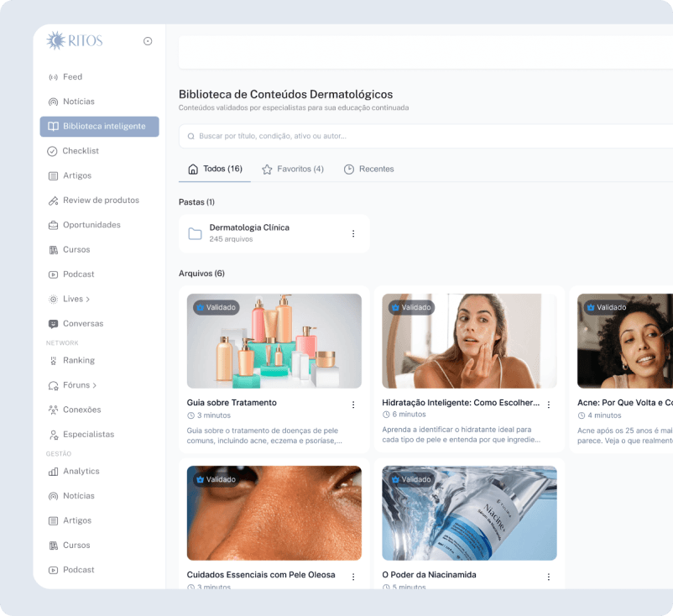Switch to the Favoritos (4) tab
The height and width of the screenshot is (616, 673).
(x=293, y=170)
